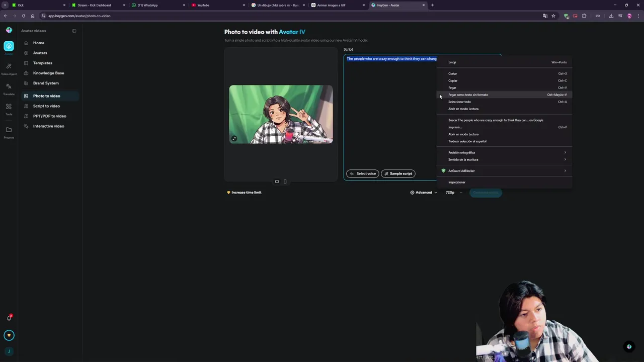Choose Pegar como texto sin formato
This screenshot has height=362, width=644.
coord(505,95)
